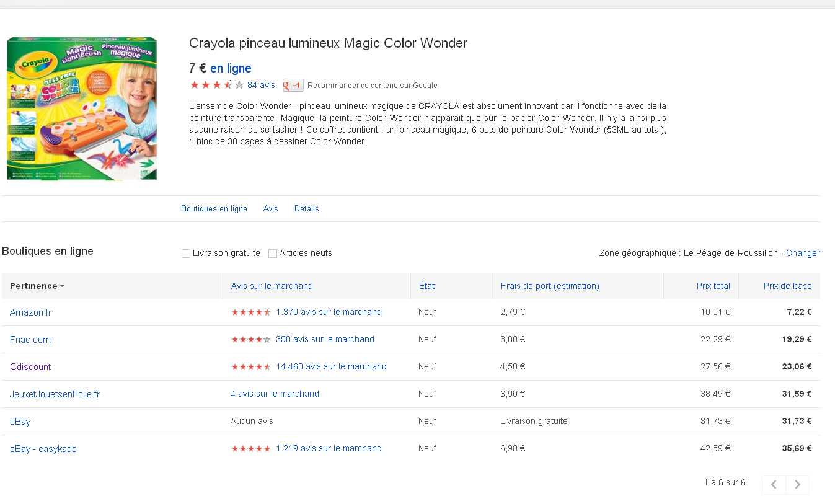The width and height of the screenshot is (835, 504).
Task: Open the Crayola product box image
Action: 82,108
